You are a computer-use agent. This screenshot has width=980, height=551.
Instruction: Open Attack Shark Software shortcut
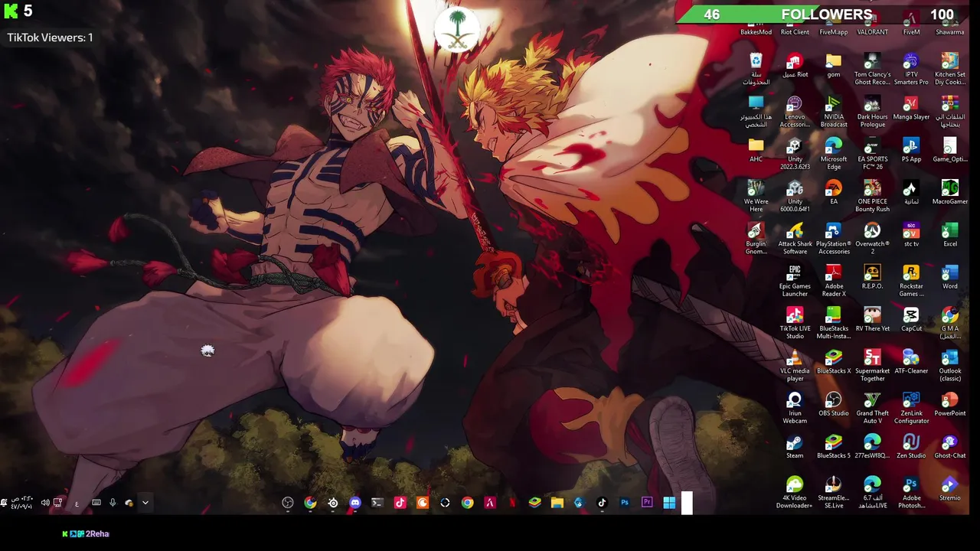[x=795, y=238]
